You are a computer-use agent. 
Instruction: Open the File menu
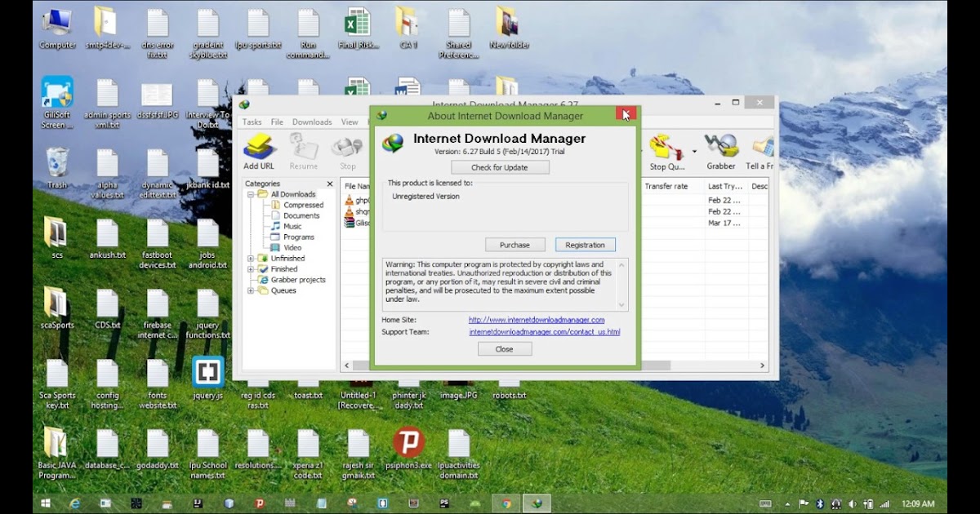click(x=277, y=122)
